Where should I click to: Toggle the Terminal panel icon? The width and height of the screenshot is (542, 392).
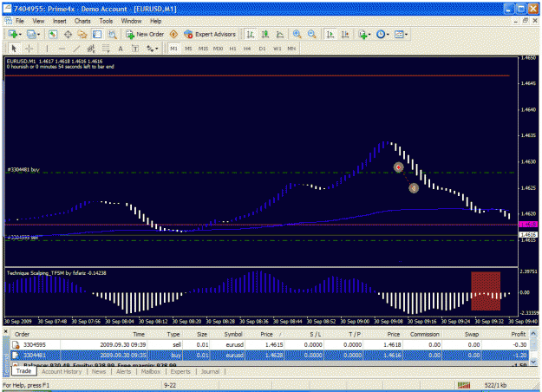[97, 34]
